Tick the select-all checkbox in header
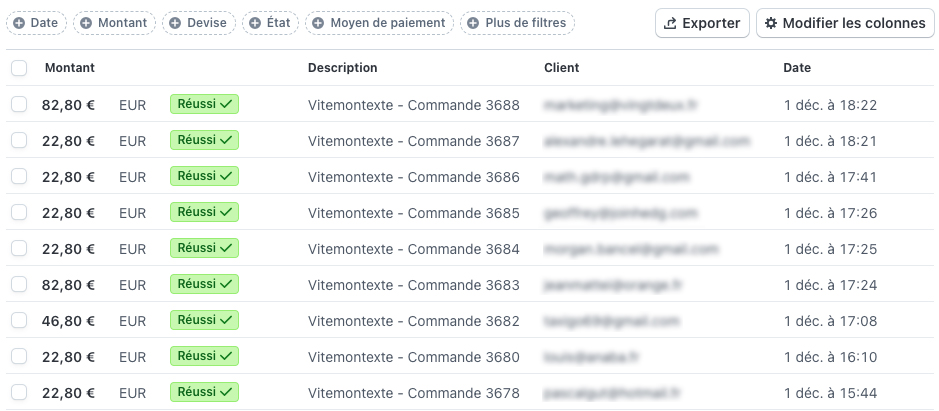Screen dimensions: 939x411 pos(19,68)
